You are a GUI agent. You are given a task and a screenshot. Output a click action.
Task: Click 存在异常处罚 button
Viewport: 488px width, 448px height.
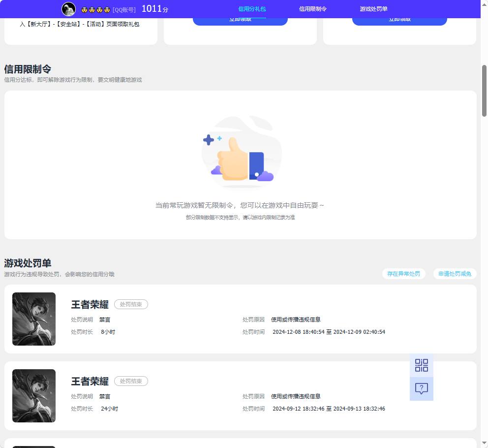[403, 274]
